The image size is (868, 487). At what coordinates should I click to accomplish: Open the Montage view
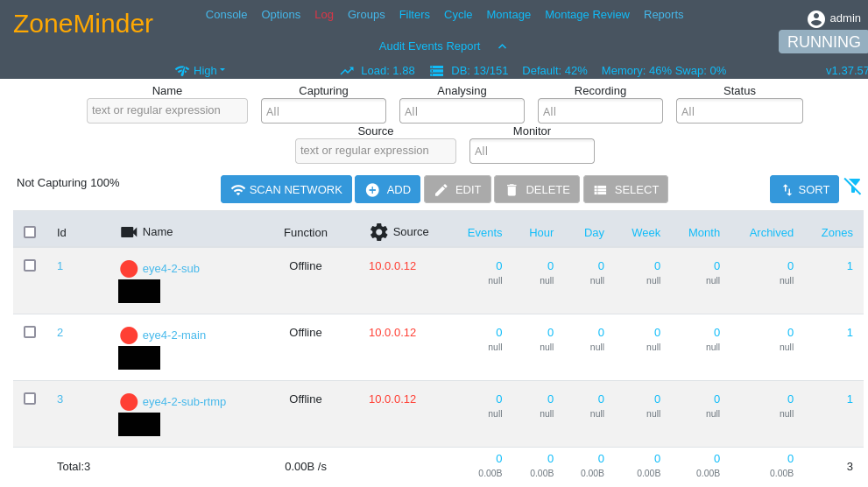pos(508,15)
